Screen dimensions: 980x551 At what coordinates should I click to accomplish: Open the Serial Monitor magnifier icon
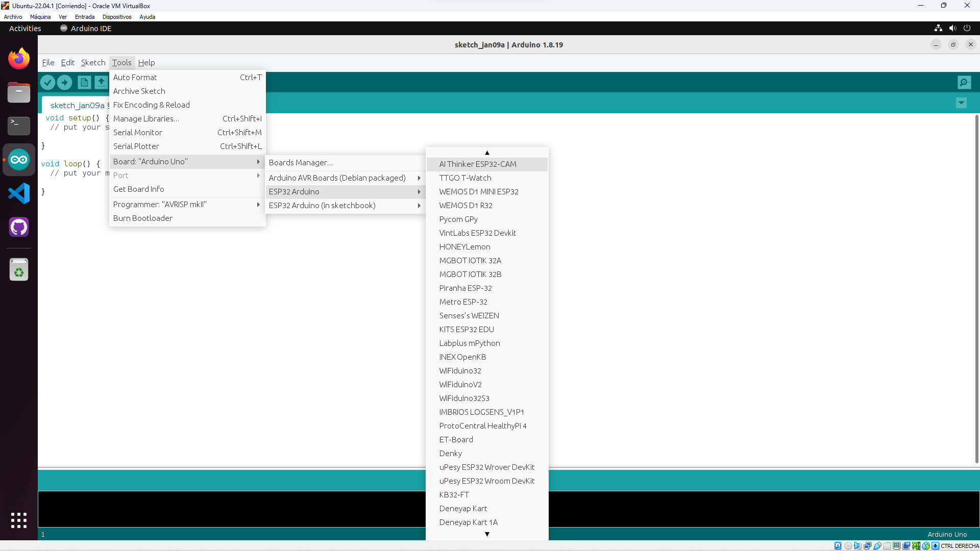[x=964, y=82]
